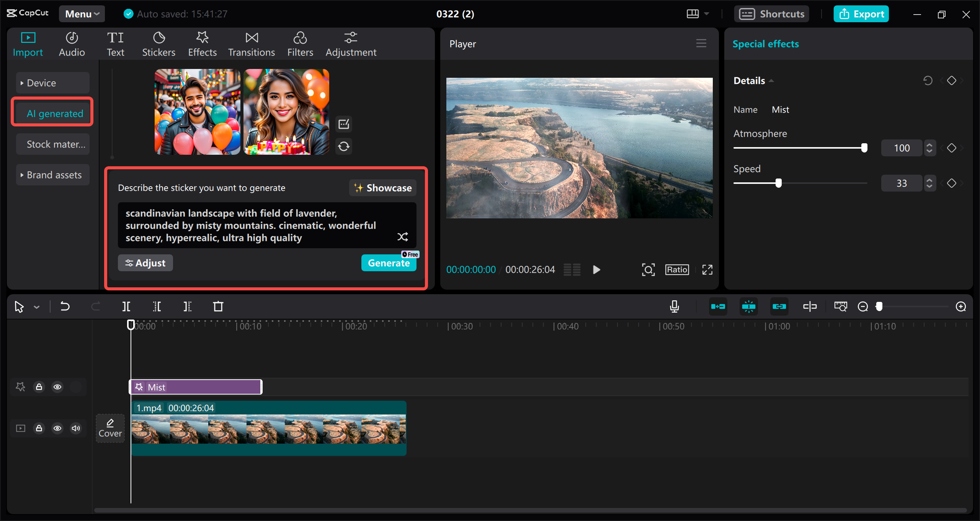Screen dimensions: 980x521
Task: Hide the Mist effect track
Action: 57,387
